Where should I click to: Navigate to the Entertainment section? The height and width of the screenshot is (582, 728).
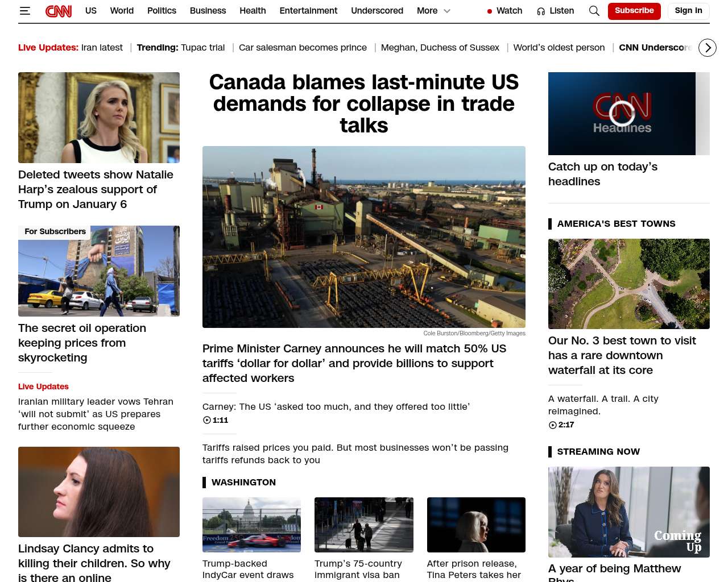point(308,11)
